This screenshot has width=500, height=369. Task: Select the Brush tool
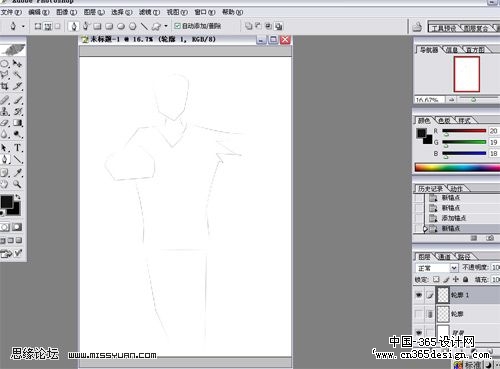coord(17,100)
